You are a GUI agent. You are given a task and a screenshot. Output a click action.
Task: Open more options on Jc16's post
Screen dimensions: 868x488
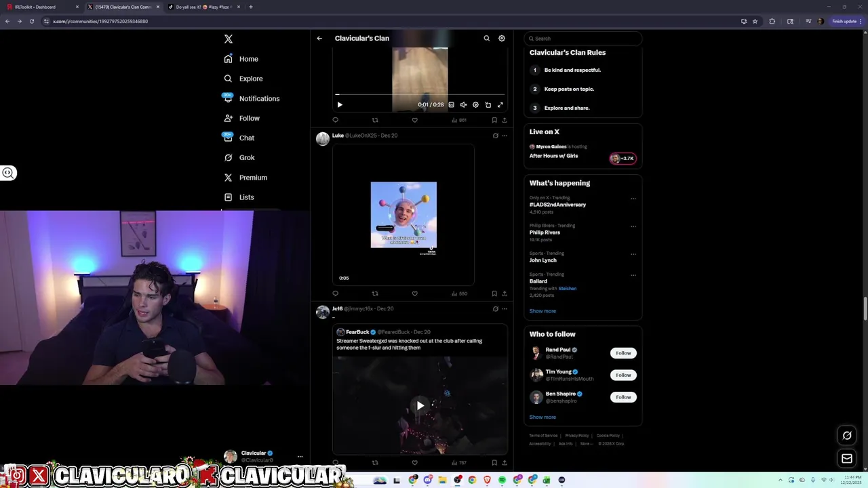click(505, 308)
